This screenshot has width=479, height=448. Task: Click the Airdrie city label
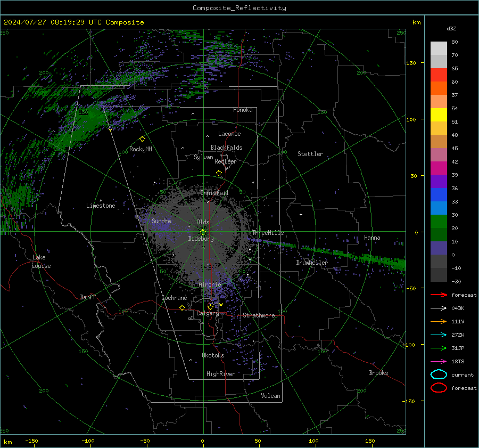tap(210, 284)
